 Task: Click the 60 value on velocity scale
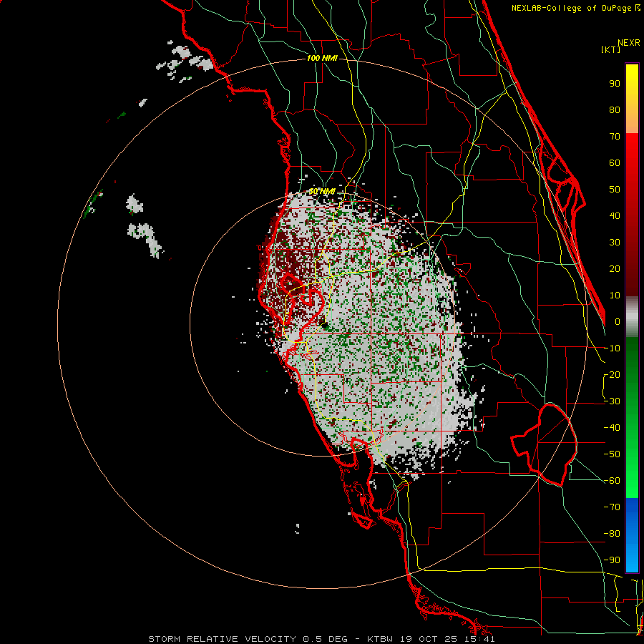point(615,162)
